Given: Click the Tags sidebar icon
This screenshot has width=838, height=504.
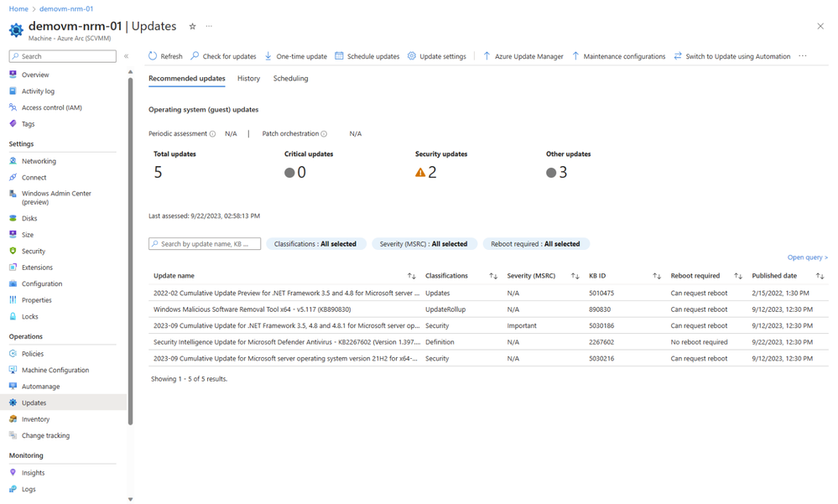Looking at the screenshot, I should tap(13, 124).
